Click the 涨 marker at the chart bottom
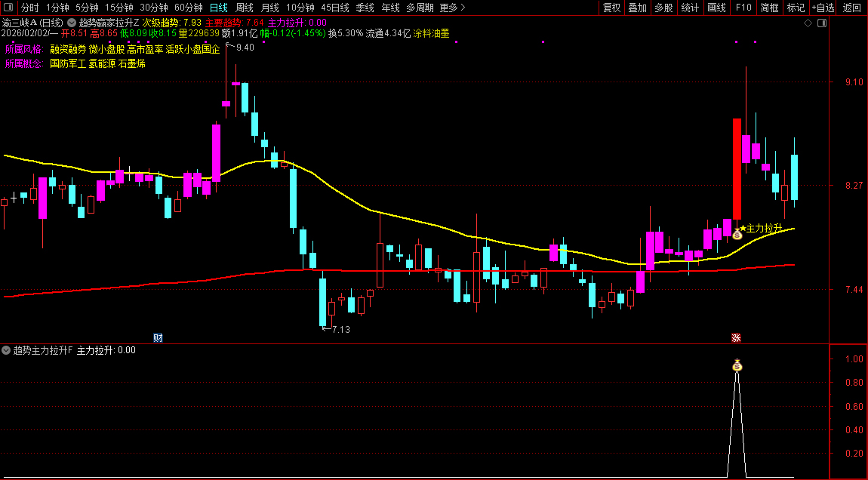The width and height of the screenshot is (868, 480). point(736,337)
